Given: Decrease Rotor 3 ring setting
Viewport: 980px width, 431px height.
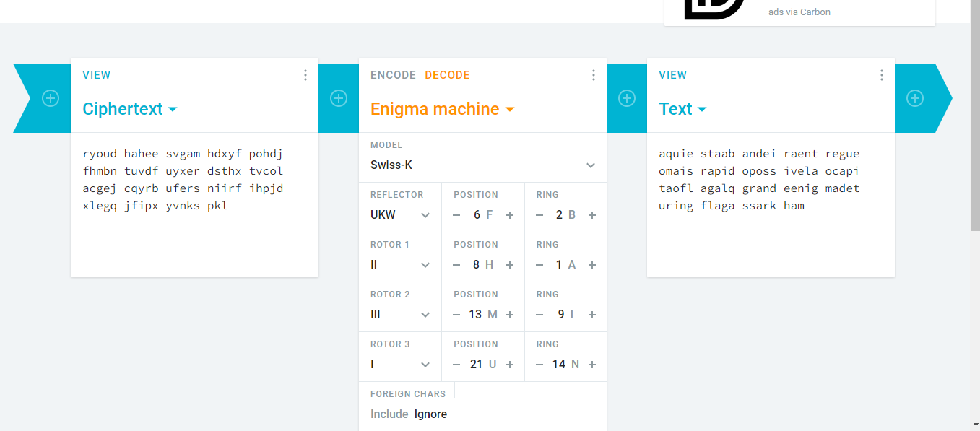Looking at the screenshot, I should click(539, 365).
